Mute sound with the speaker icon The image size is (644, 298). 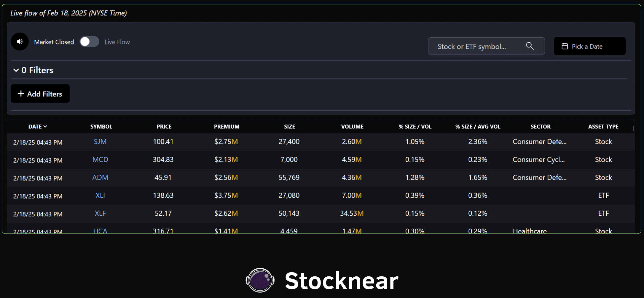click(x=20, y=41)
